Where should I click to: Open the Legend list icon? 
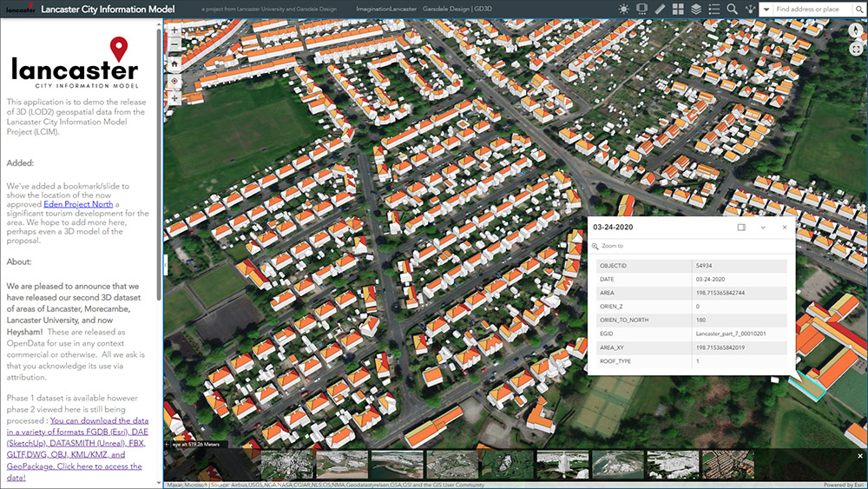(x=714, y=9)
